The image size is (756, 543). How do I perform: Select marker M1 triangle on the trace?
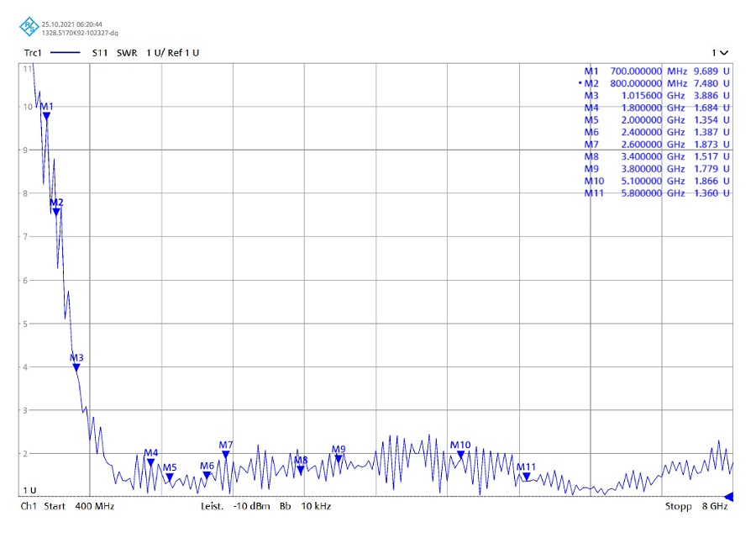47,116
